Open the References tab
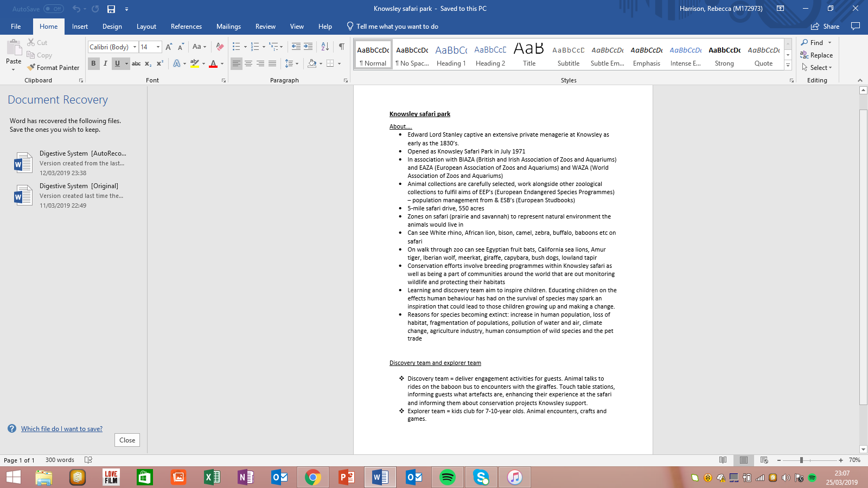This screenshot has width=868, height=488. click(x=186, y=26)
